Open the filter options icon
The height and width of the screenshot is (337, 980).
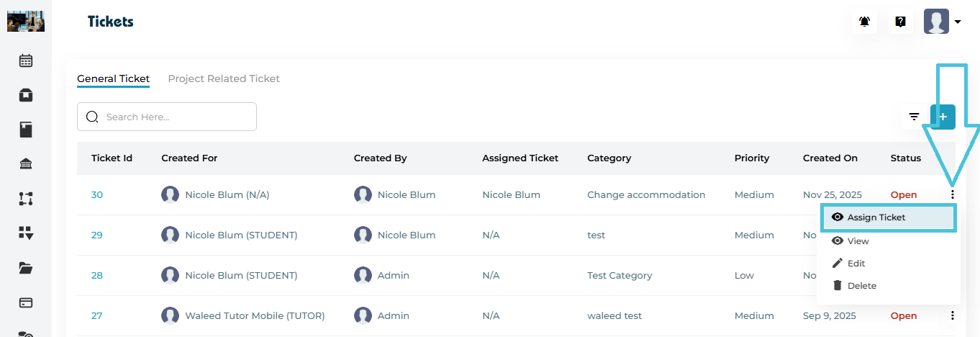tap(914, 117)
